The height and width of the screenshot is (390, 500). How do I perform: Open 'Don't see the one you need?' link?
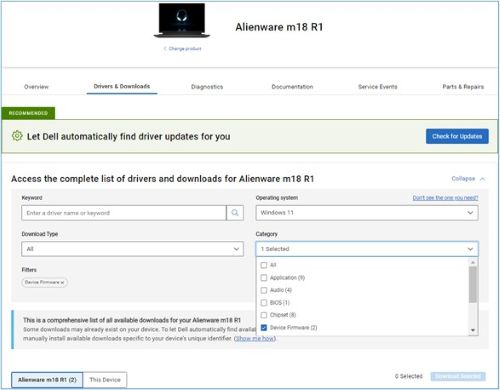(x=445, y=198)
